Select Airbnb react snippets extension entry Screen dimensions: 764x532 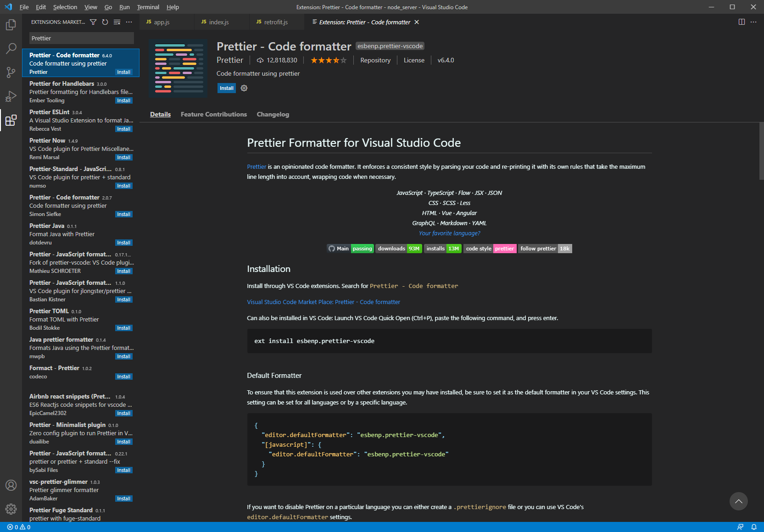[x=81, y=405]
